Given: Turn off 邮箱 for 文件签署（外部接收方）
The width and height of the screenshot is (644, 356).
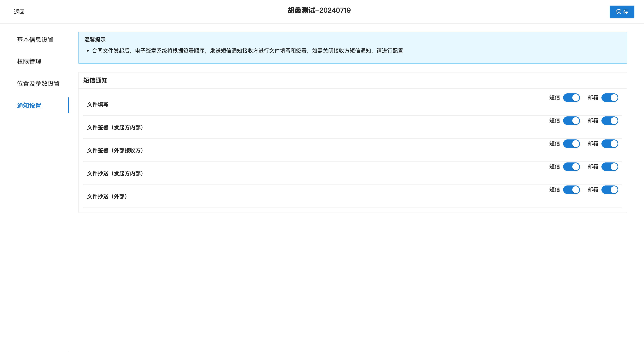Looking at the screenshot, I should [609, 144].
